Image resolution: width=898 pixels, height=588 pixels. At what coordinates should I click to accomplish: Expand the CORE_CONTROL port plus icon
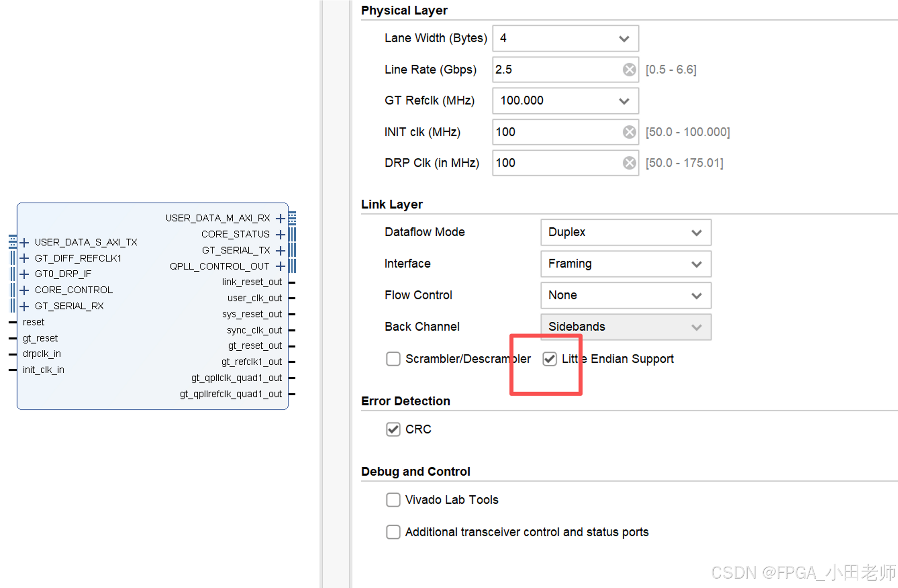25,290
